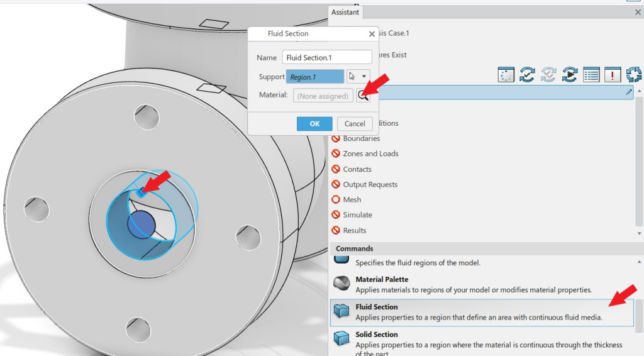Click the greyed double-checkmark update icon

(x=548, y=75)
